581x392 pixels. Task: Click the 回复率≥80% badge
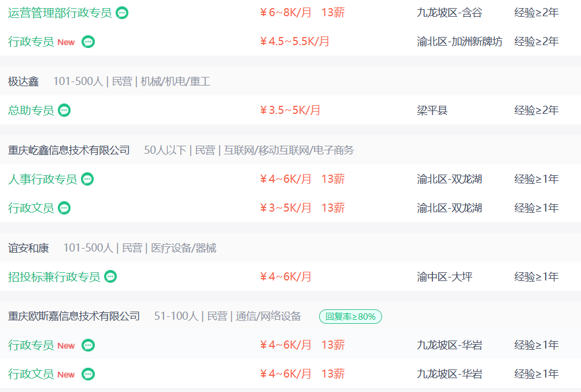click(x=350, y=316)
